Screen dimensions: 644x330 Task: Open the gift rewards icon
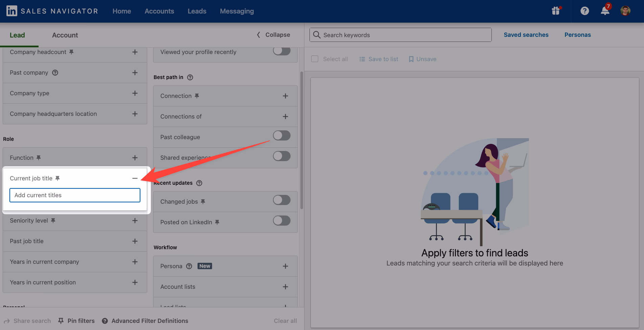point(556,11)
